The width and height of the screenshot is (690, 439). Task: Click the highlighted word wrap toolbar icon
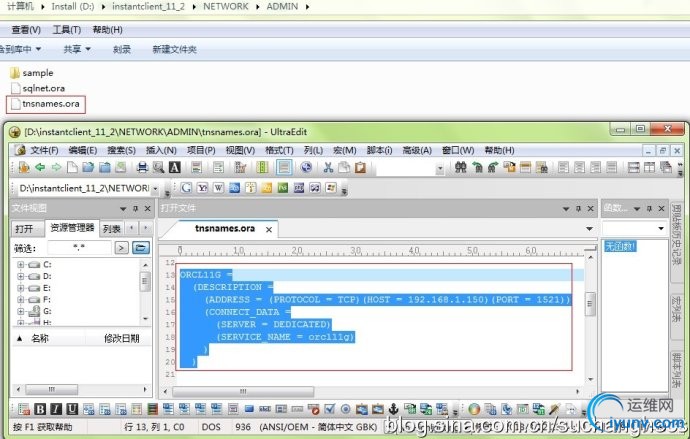[x=284, y=167]
